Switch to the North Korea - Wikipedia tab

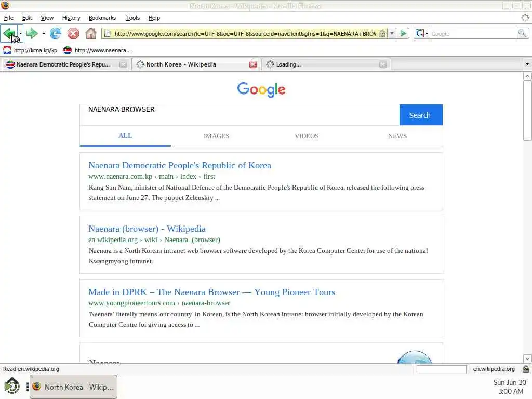pyautogui.click(x=181, y=64)
